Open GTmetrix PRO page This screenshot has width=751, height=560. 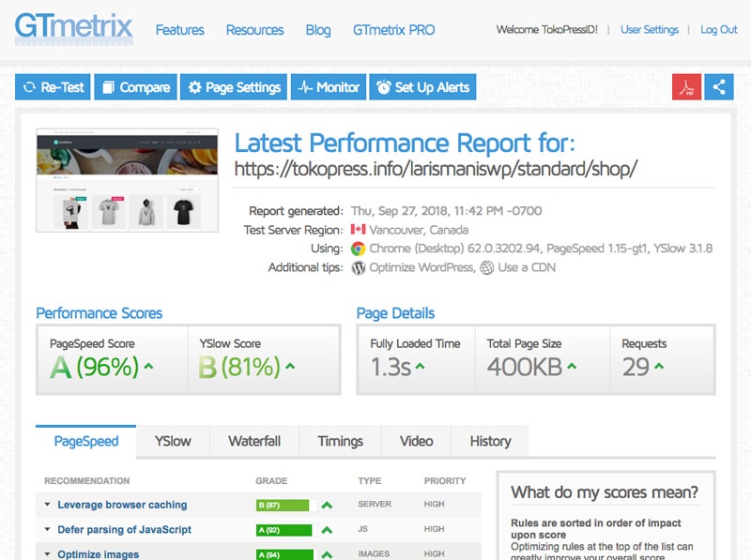[x=393, y=30]
